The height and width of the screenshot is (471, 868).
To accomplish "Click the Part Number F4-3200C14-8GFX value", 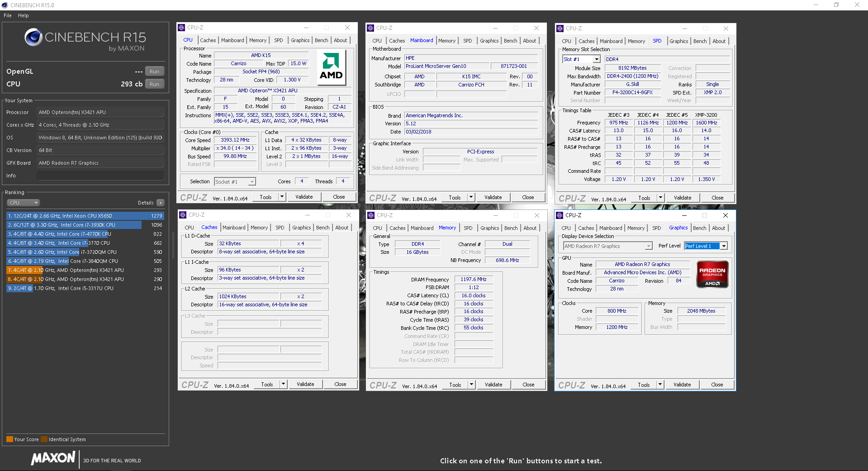I will 632,92.
